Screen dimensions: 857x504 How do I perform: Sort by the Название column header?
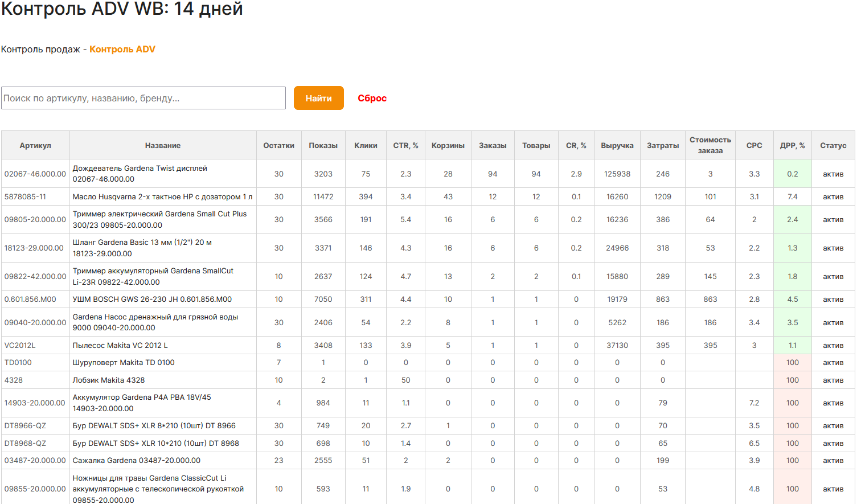(163, 145)
